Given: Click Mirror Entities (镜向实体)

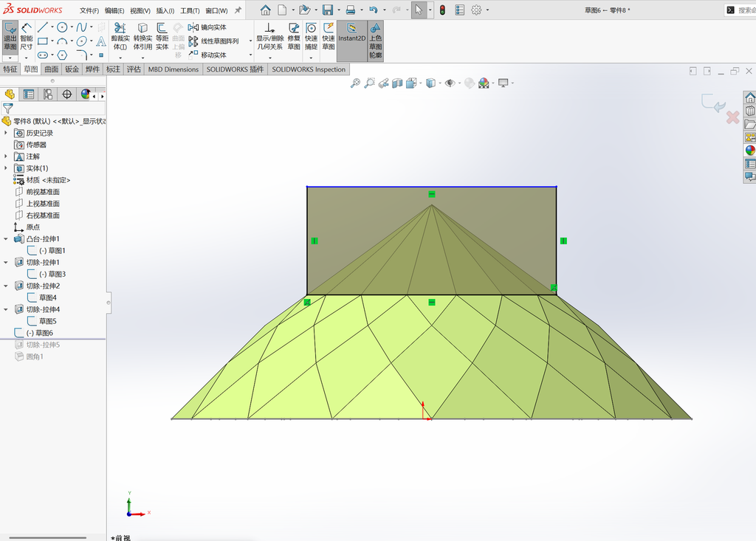Looking at the screenshot, I should 207,27.
